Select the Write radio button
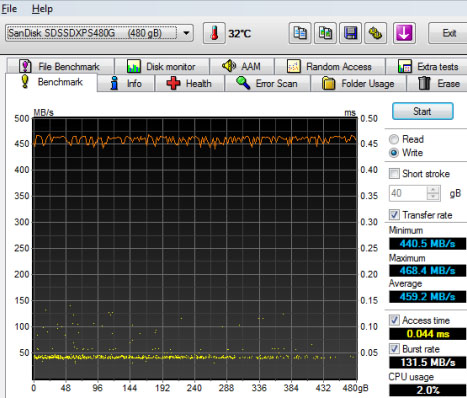Image resolution: width=467 pixels, height=398 pixels. pos(394,153)
